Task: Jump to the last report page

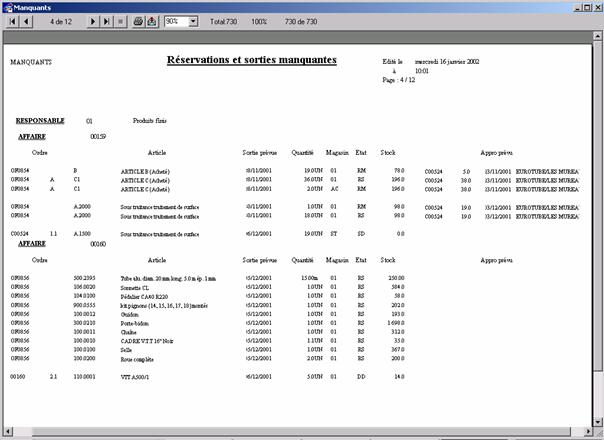Action: pyautogui.click(x=107, y=21)
